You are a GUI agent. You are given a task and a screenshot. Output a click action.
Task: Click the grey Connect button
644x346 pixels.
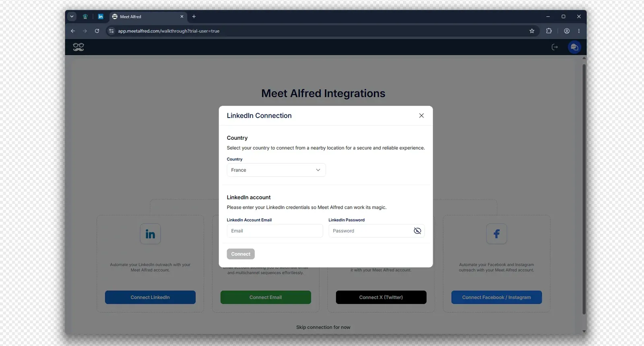(241, 254)
